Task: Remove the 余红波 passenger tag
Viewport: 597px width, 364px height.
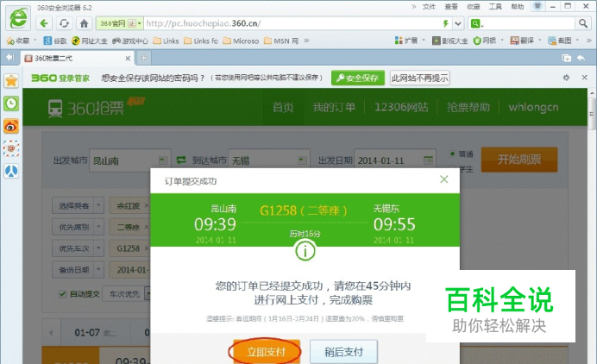Action: tap(147, 205)
